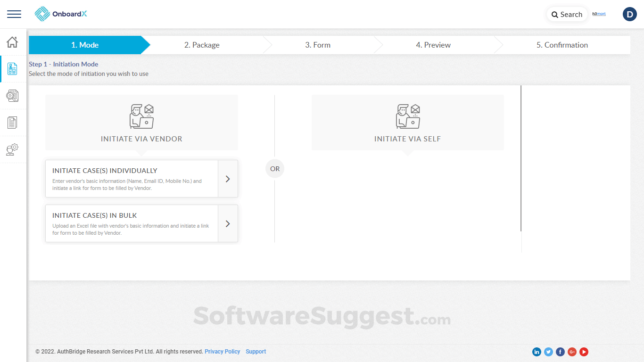The height and width of the screenshot is (362, 644).
Task: Toggle the hamburger navigation menu
Action: 14,14
